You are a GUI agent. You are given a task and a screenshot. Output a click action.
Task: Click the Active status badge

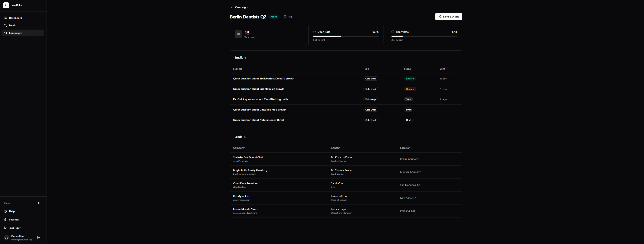click(x=273, y=17)
